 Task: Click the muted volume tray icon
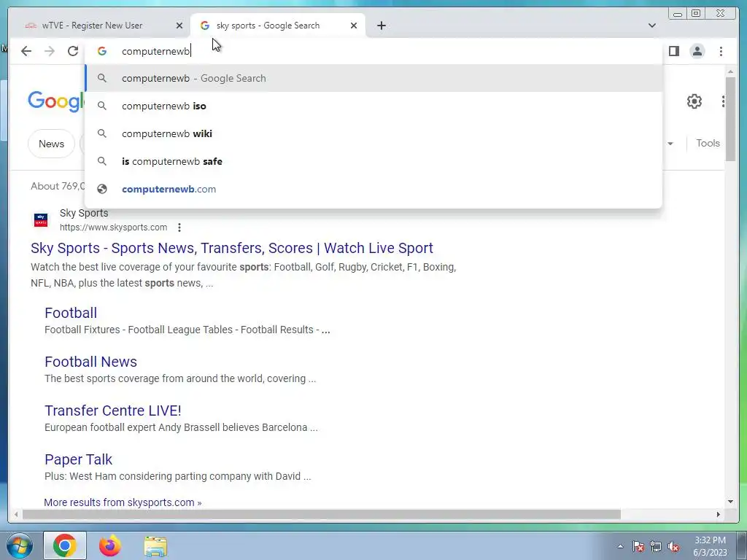(x=673, y=546)
